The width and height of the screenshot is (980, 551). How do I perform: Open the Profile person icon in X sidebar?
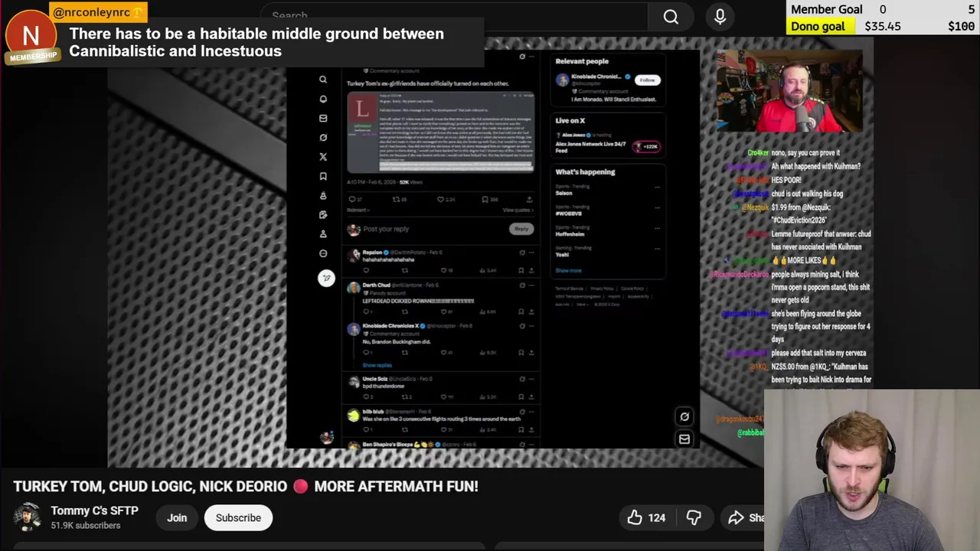(x=323, y=234)
